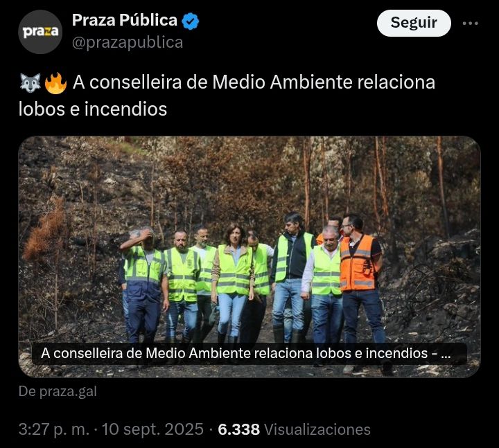Open the @prazapublica handle link
499x448 pixels.
128,42
